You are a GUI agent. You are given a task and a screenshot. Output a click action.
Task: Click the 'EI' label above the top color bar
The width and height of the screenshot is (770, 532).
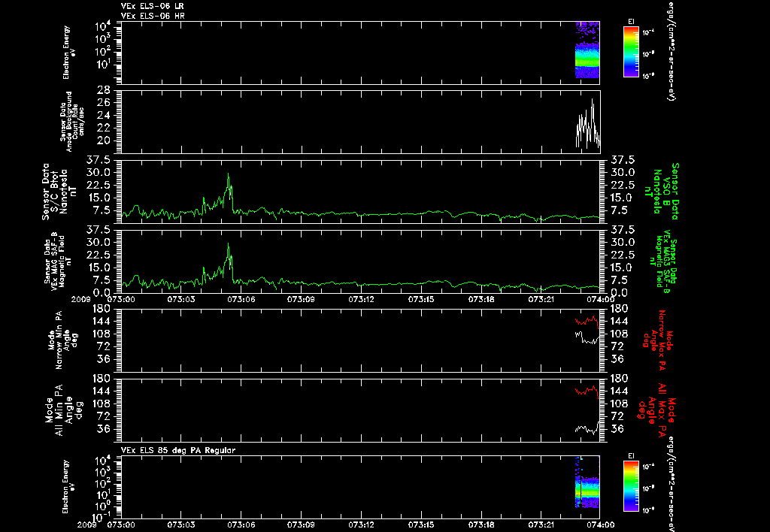tap(631, 22)
